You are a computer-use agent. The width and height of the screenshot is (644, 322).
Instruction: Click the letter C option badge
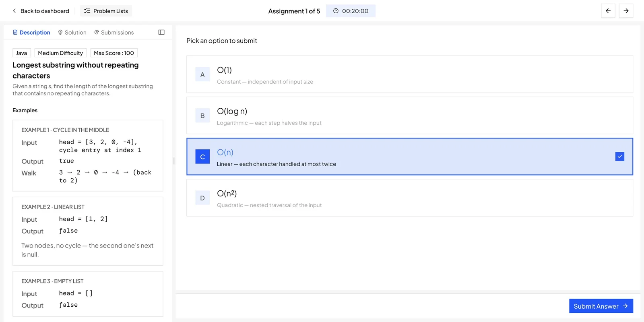202,157
